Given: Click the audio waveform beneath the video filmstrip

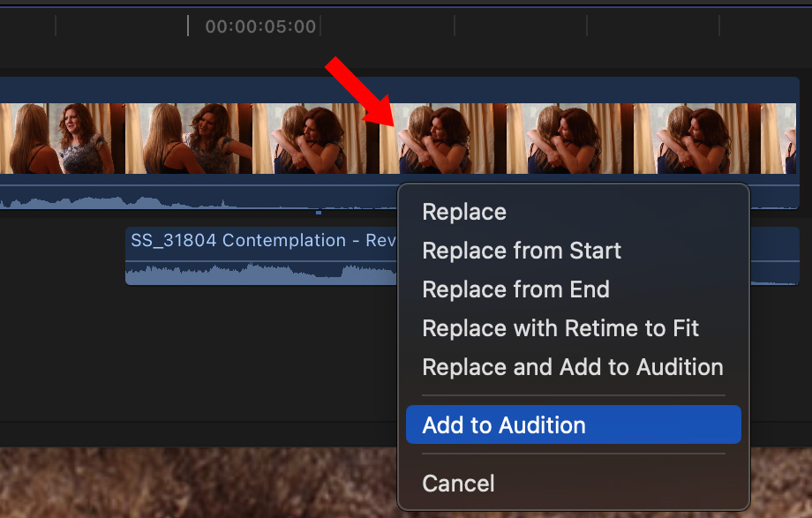Looking at the screenshot, I should 197,200.
